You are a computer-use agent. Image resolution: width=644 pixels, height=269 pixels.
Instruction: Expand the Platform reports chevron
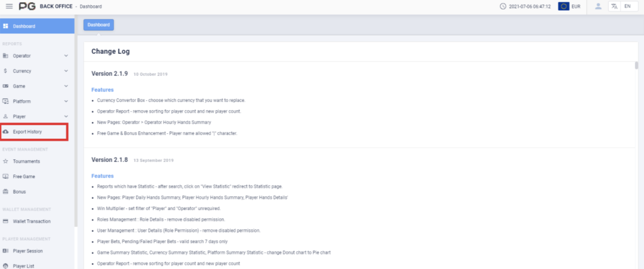[x=66, y=101]
